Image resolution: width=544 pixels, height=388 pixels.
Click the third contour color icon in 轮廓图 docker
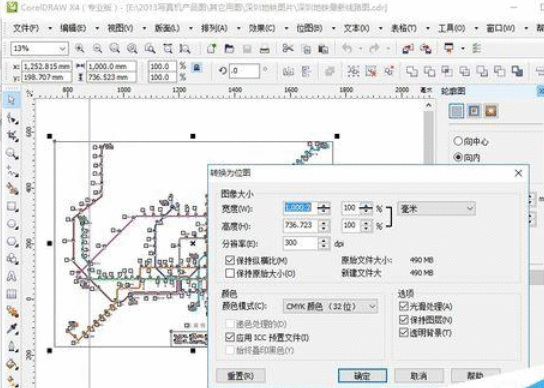(x=491, y=111)
